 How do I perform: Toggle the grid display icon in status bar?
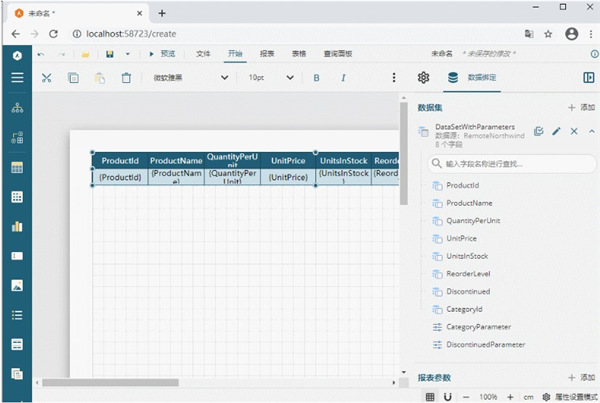430,396
